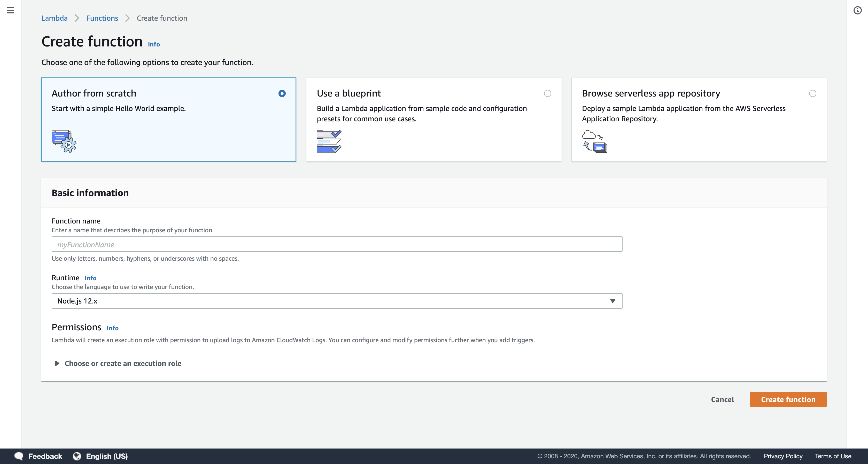Open the Info link beside Permissions
Screen dimensions: 868x464
[113, 328]
